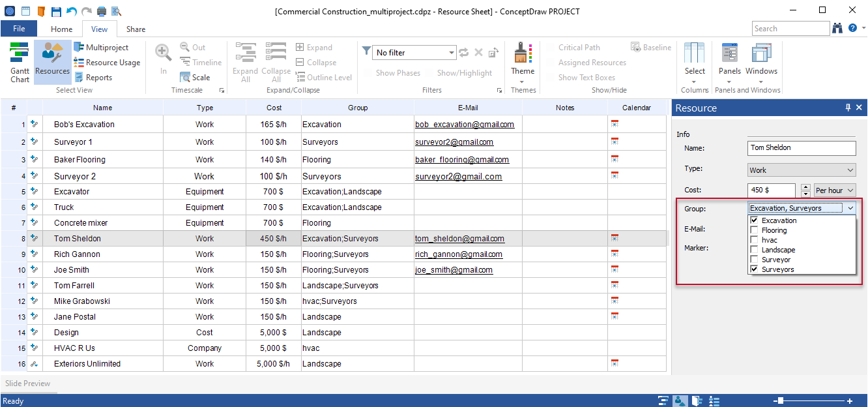Open Bob's Excavation calendar icon
Screen dimensions: 868x407
tap(614, 124)
